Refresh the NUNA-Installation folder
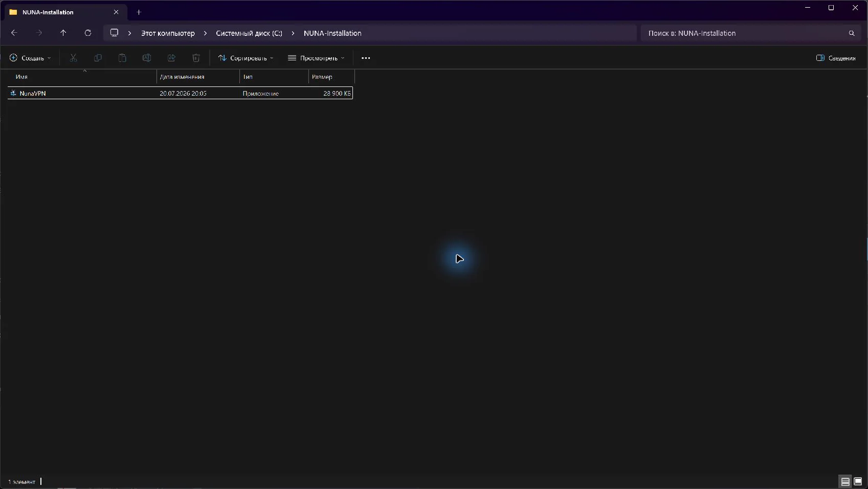Image resolution: width=868 pixels, height=489 pixels. [x=88, y=33]
